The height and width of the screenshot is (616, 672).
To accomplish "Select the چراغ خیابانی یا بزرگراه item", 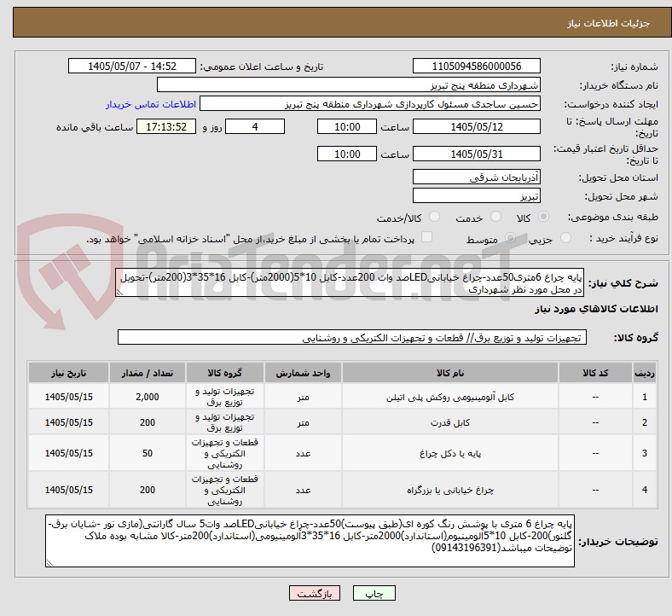I will (x=450, y=490).
